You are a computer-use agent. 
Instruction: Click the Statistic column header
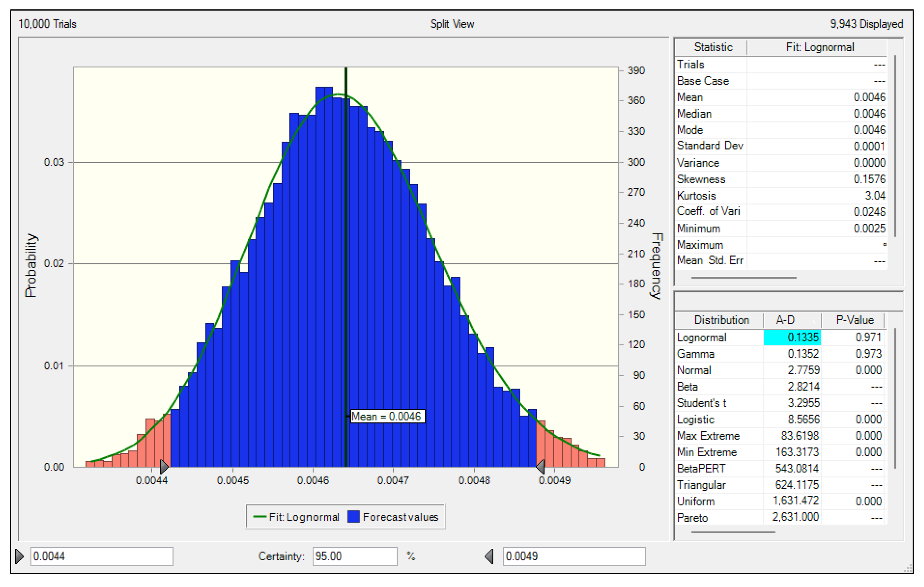713,47
